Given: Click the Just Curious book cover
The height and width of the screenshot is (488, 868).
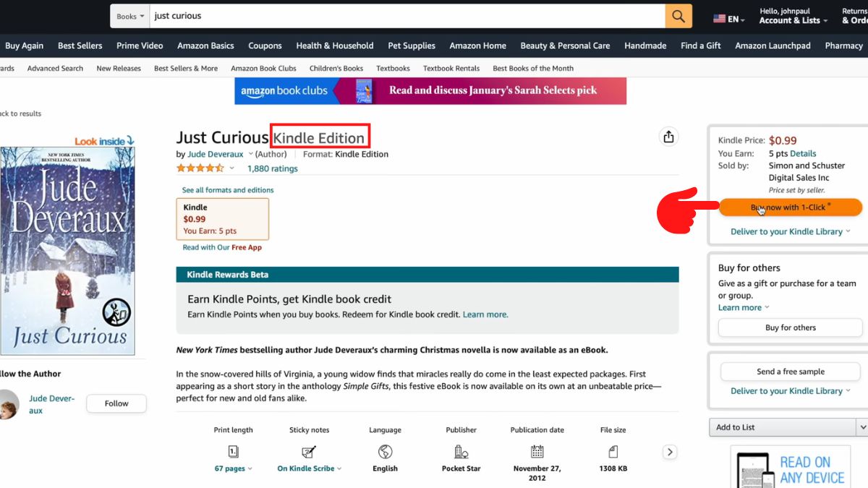Looking at the screenshot, I should (x=68, y=251).
